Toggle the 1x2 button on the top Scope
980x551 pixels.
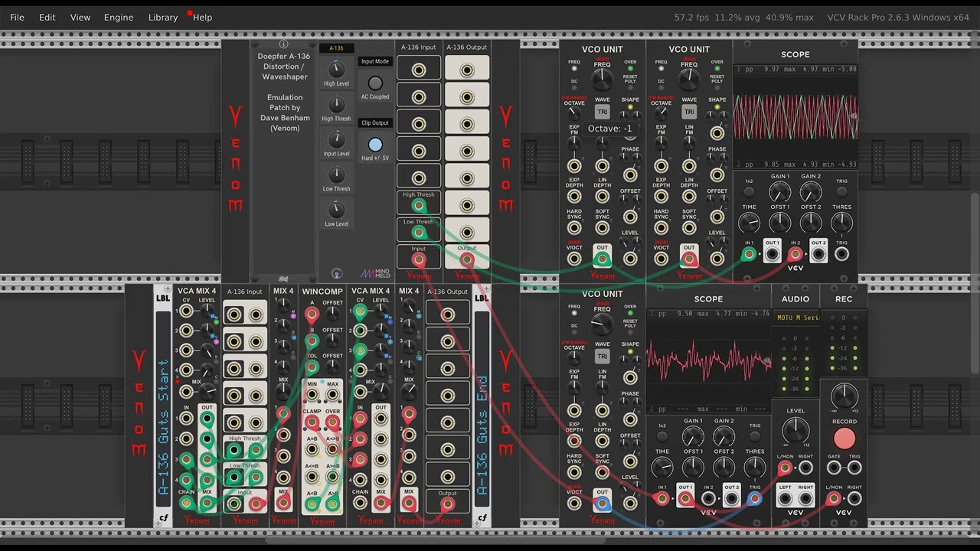pyautogui.click(x=749, y=191)
